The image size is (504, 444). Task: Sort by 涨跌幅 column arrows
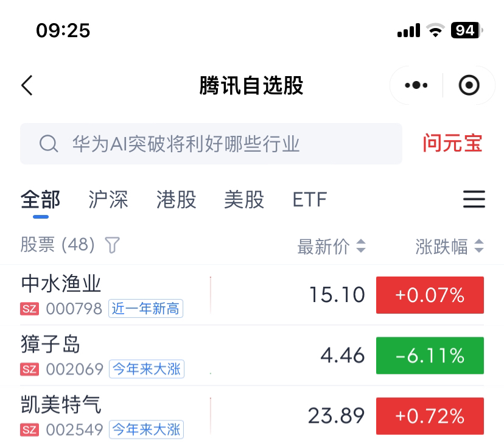click(479, 247)
